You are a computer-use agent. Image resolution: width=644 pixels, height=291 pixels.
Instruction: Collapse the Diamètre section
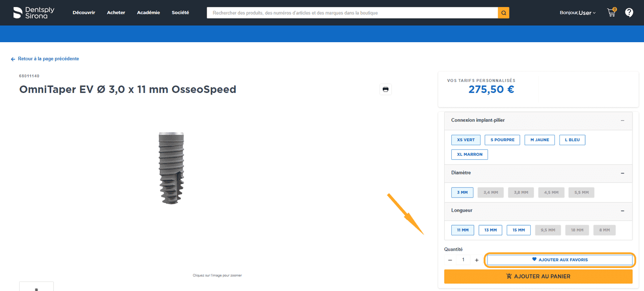coord(622,173)
